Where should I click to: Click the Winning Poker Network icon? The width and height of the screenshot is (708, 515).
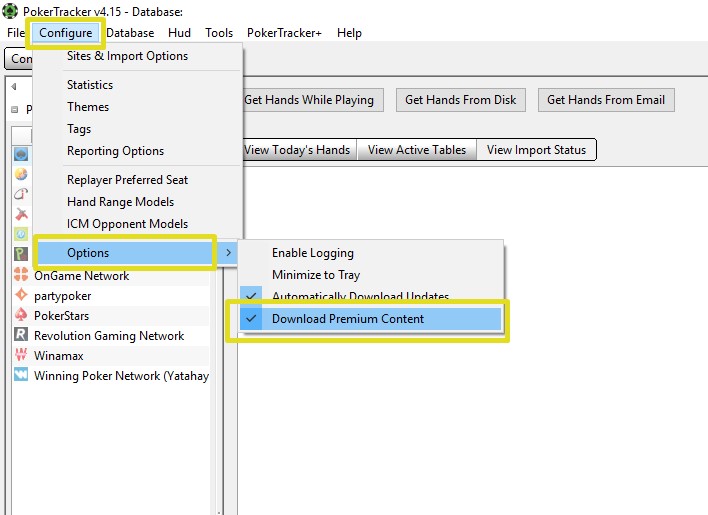pyautogui.click(x=21, y=376)
